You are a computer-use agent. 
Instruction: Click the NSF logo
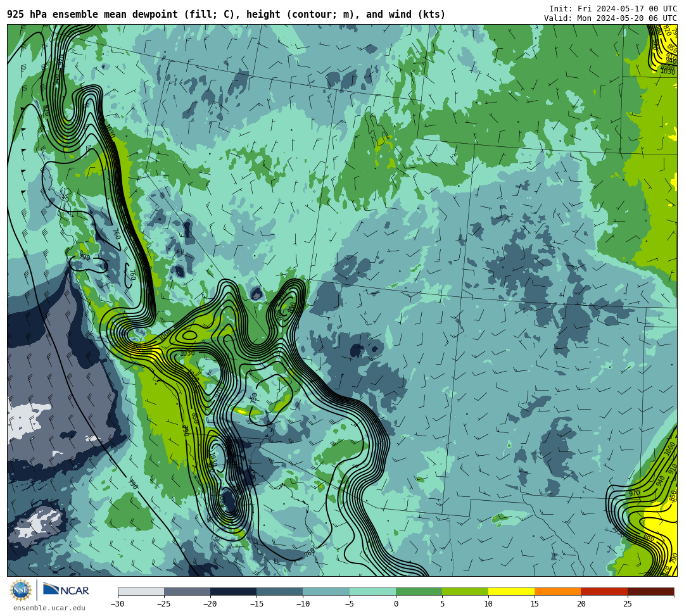coord(20,590)
